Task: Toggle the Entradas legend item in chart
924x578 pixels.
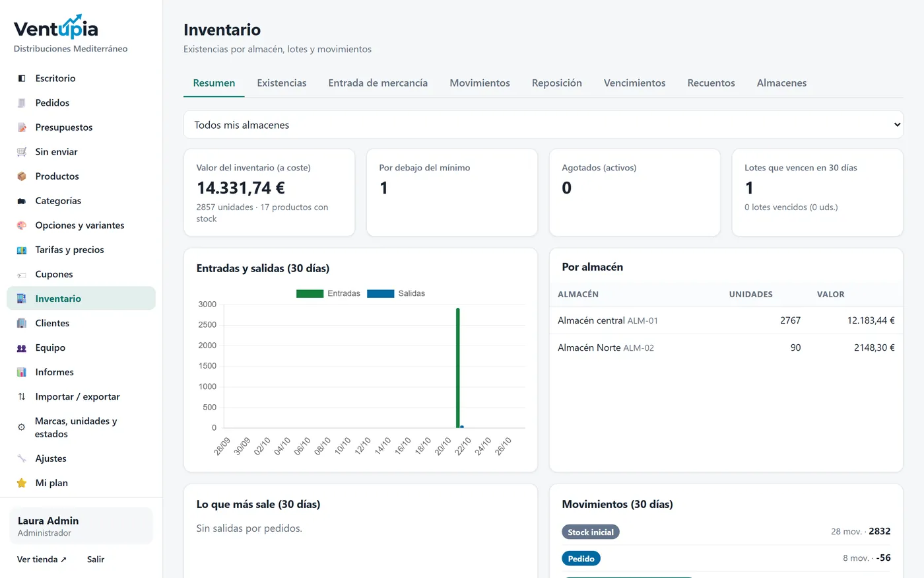Action: 328,293
